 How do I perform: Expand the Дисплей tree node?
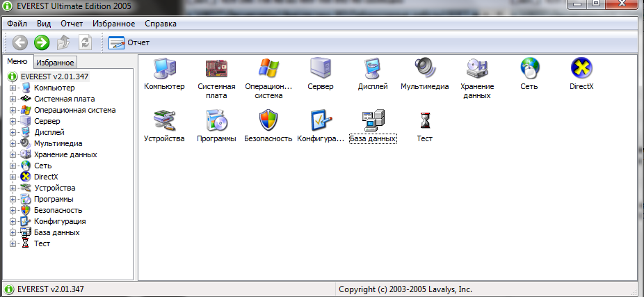[x=13, y=132]
